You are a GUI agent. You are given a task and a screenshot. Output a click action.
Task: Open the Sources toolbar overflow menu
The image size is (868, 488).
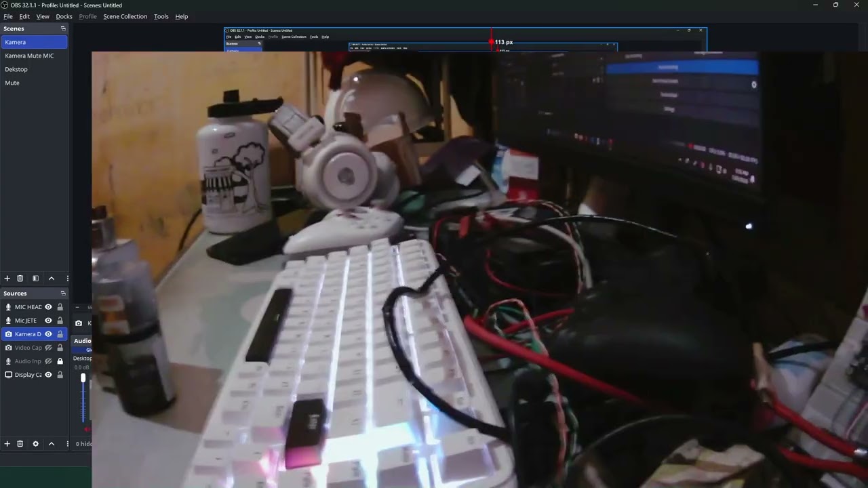coord(67,444)
